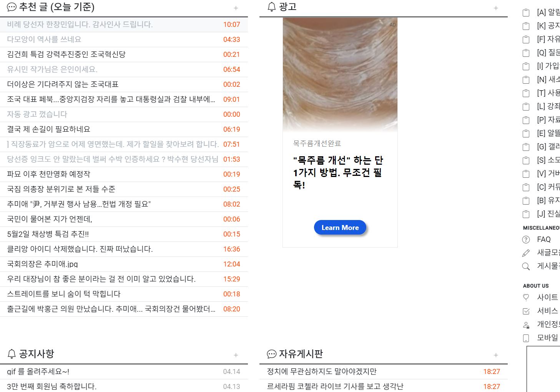
Task: Open post 더이상은 기다려주지 않는 조국대표
Action: (63, 84)
